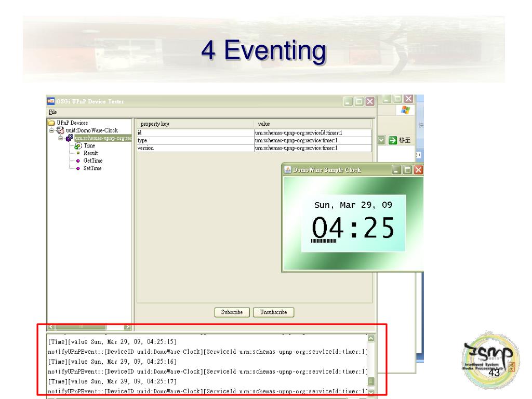Image resolution: width=532 pixels, height=399 pixels.
Task: Open the address dropdown in background browser
Action: click(x=381, y=140)
